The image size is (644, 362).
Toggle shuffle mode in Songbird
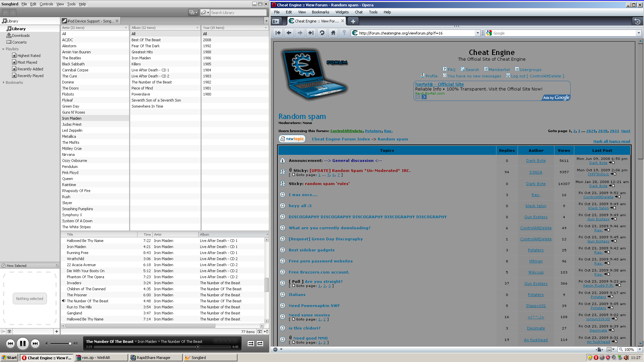251,343
